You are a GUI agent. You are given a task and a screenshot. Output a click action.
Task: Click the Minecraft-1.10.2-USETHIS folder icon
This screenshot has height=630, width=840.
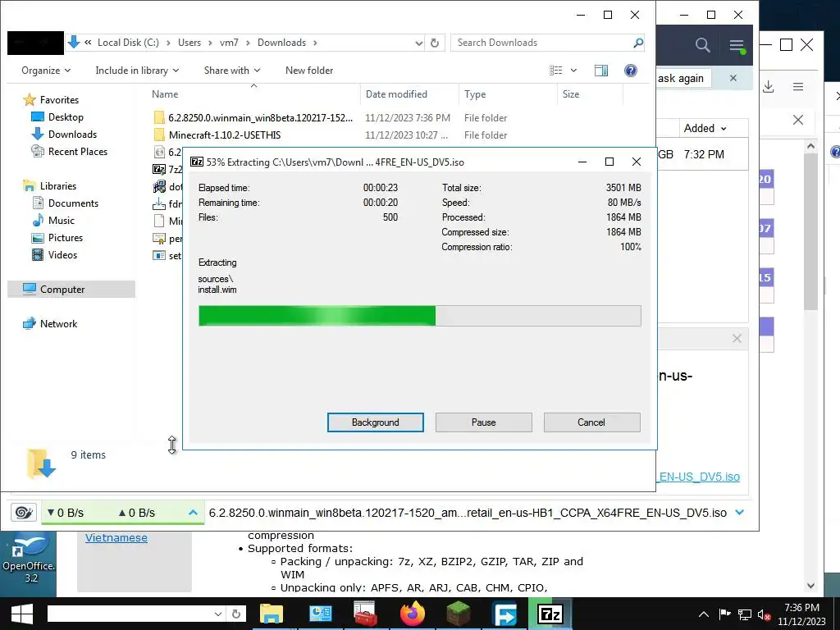click(x=158, y=135)
